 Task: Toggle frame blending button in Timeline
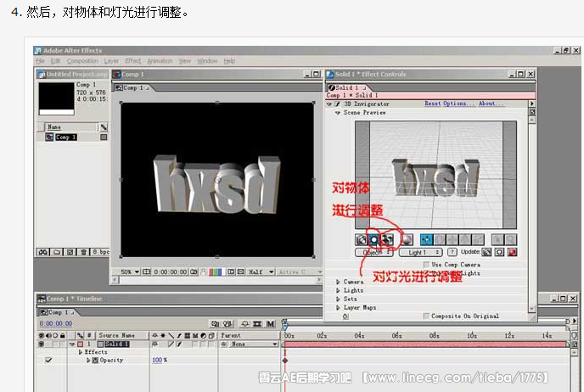(x=257, y=324)
